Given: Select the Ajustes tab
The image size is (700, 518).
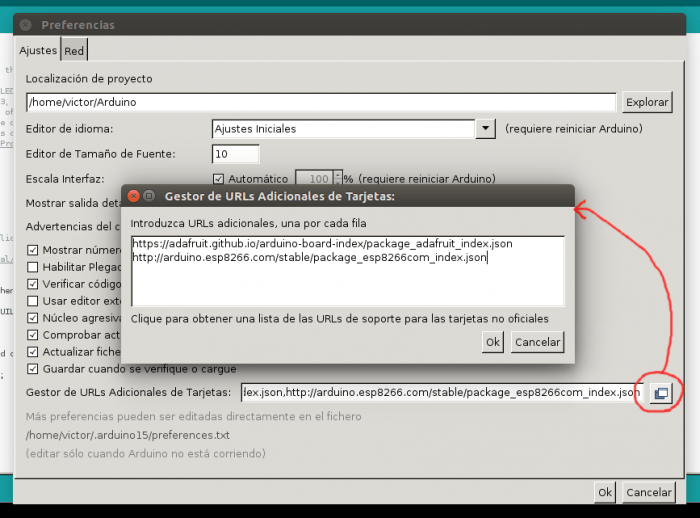Looking at the screenshot, I should [38, 50].
